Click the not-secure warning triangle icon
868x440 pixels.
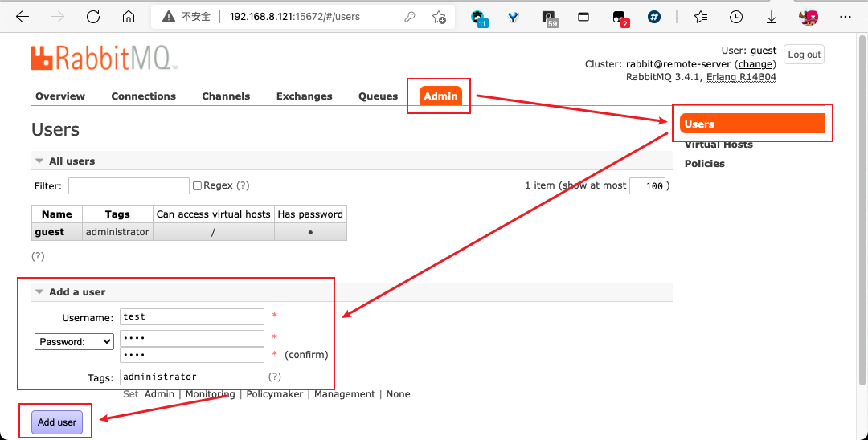(169, 17)
